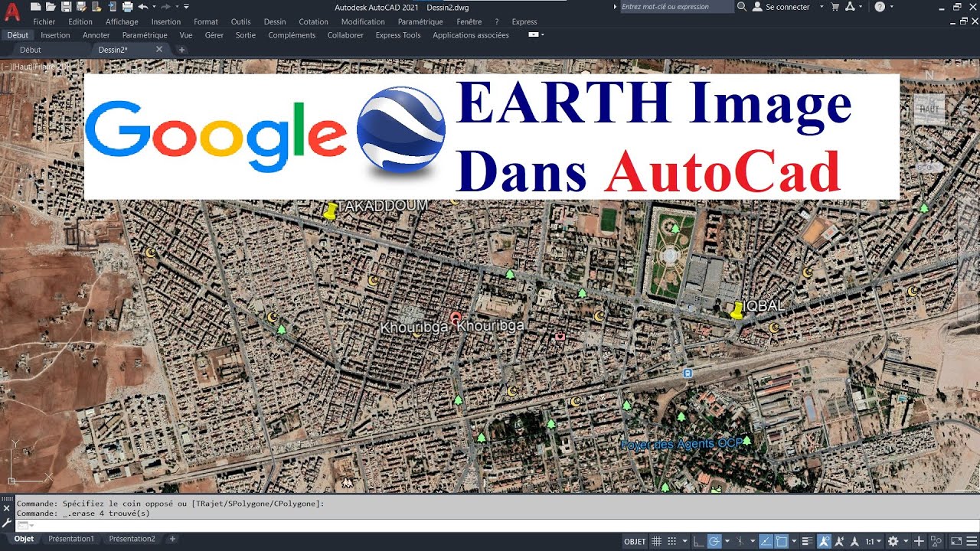This screenshot has width=980, height=551.
Task: Open the ribbon minimize options dropdown
Action: click(x=542, y=34)
